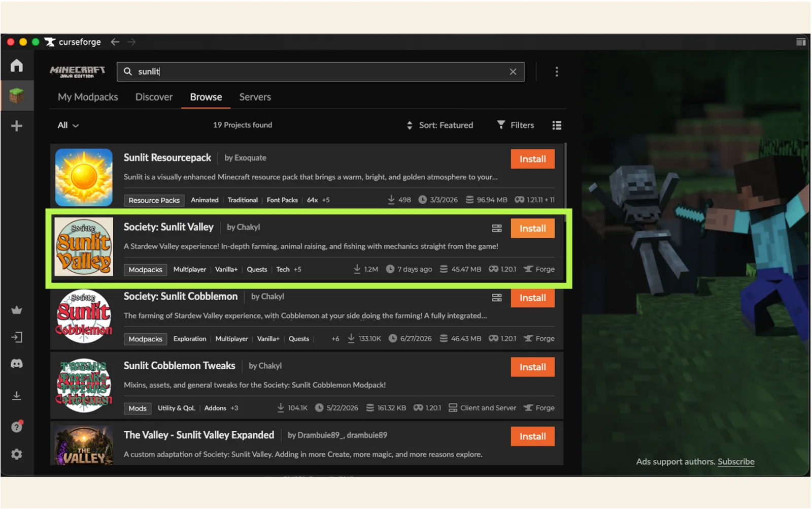Expand +5 more tags on Sunlit Resourcepack
Viewport: 812px width, 509px height.
coord(326,200)
